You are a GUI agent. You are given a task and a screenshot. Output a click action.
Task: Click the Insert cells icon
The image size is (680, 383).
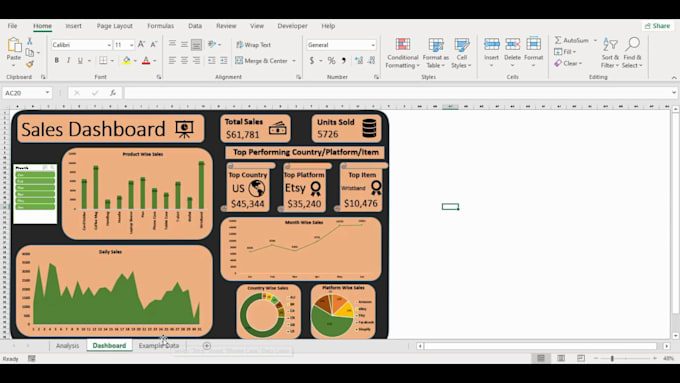tap(491, 44)
